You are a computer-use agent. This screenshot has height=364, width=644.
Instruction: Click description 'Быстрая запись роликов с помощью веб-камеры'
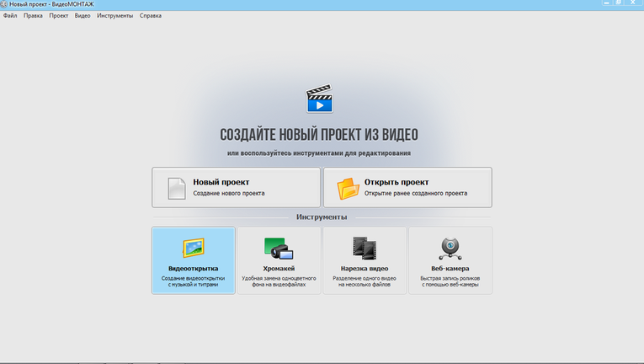click(x=450, y=281)
